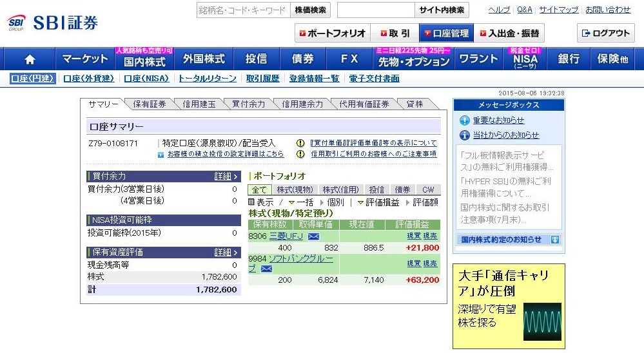
Task: Filter portfolio by 株式(現物)
Action: (x=295, y=189)
